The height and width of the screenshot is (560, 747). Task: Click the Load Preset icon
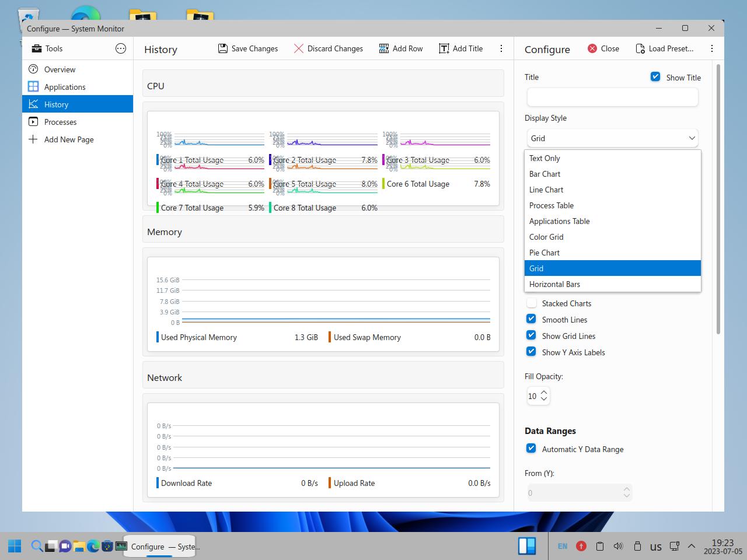(x=640, y=48)
